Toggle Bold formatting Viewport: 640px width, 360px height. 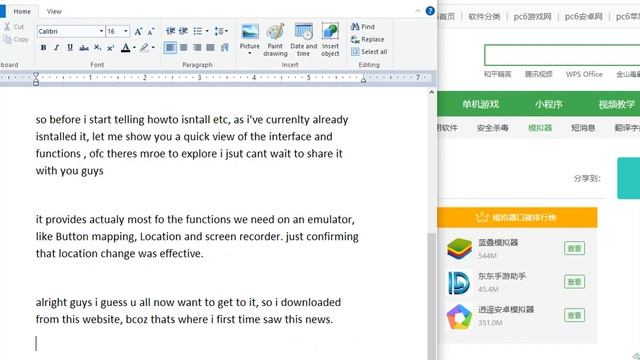(43, 48)
